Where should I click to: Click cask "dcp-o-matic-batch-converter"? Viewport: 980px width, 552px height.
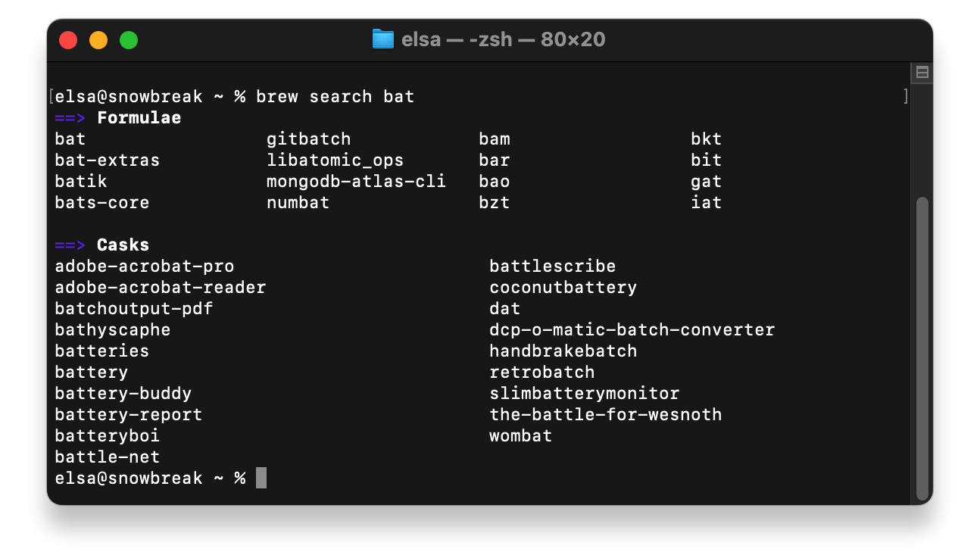[632, 330]
